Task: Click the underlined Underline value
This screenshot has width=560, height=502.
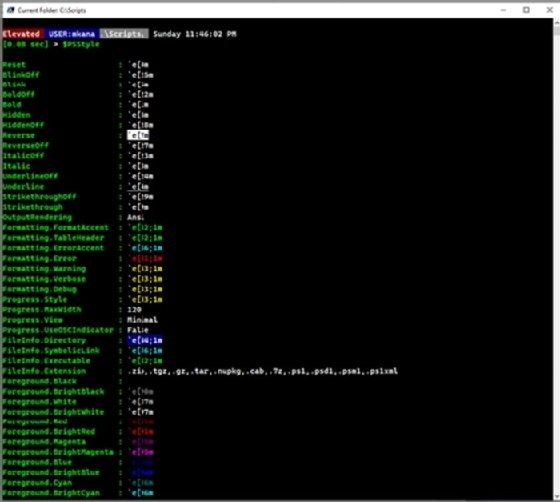Action: (x=138, y=187)
